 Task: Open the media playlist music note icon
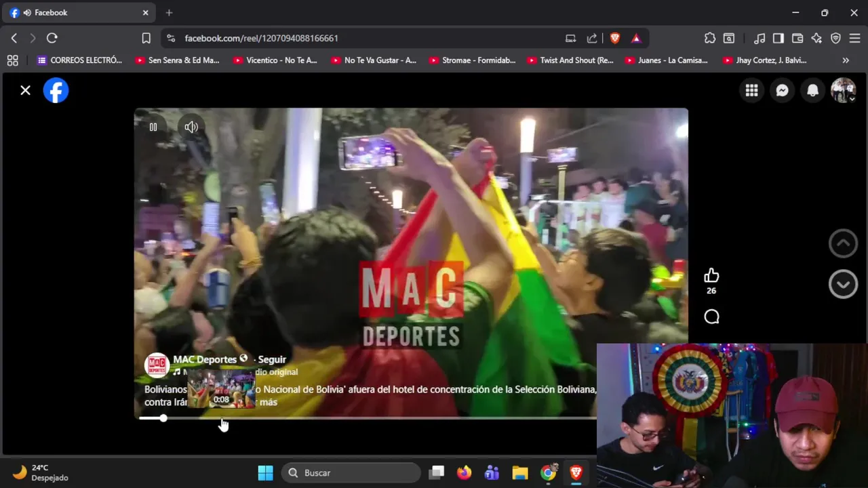[759, 38]
